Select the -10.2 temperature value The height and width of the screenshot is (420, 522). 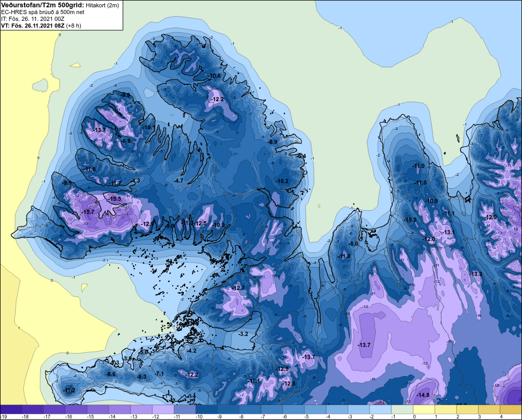(282, 182)
